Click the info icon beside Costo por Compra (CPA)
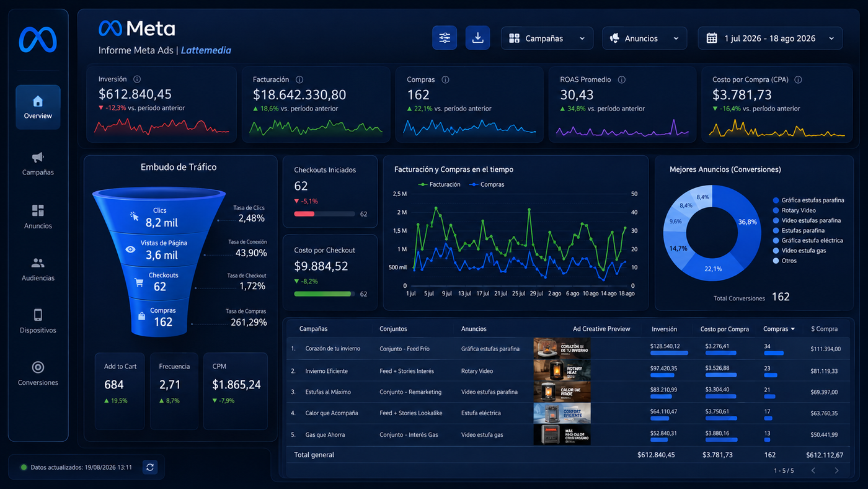Image resolution: width=868 pixels, height=489 pixels. pos(798,79)
